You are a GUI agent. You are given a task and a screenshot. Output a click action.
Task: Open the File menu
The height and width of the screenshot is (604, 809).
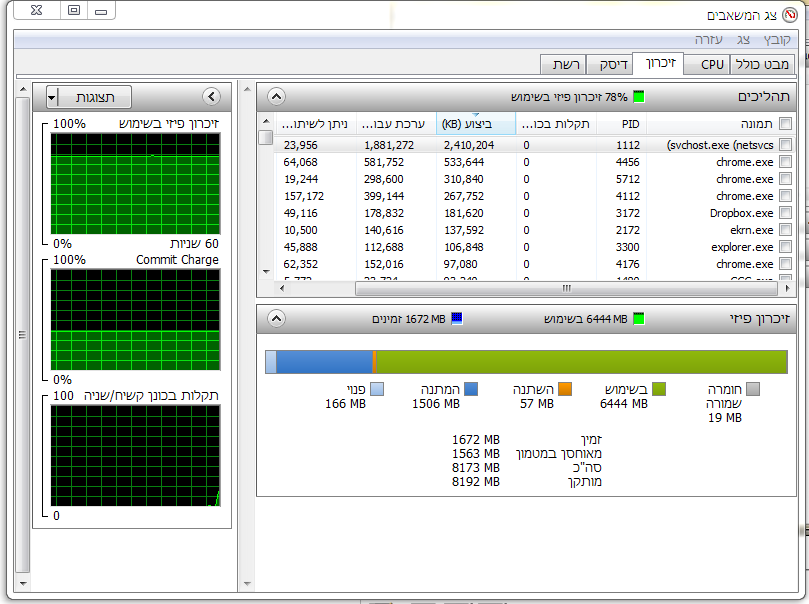(777, 40)
